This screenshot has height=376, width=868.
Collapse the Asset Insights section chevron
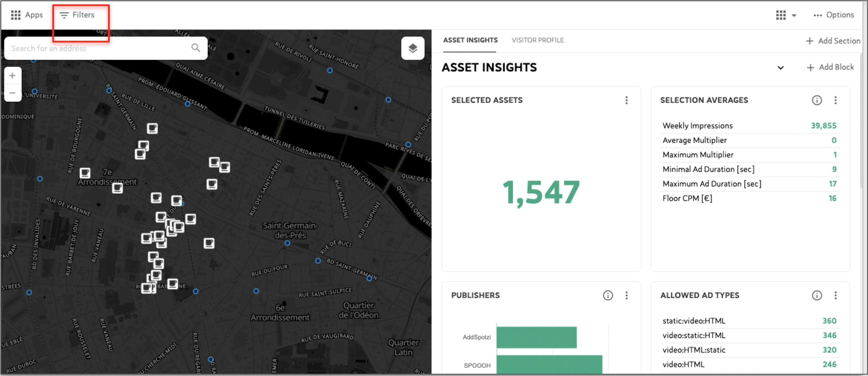780,68
